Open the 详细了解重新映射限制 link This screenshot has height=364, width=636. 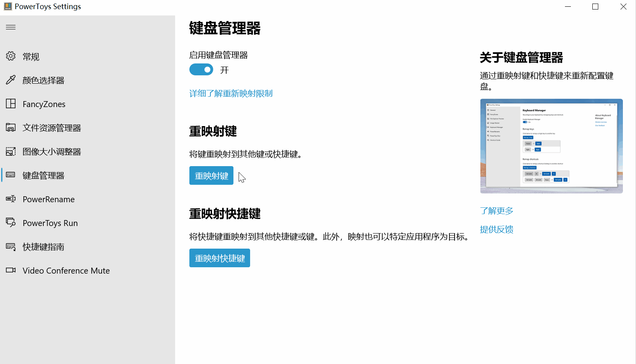click(x=231, y=93)
